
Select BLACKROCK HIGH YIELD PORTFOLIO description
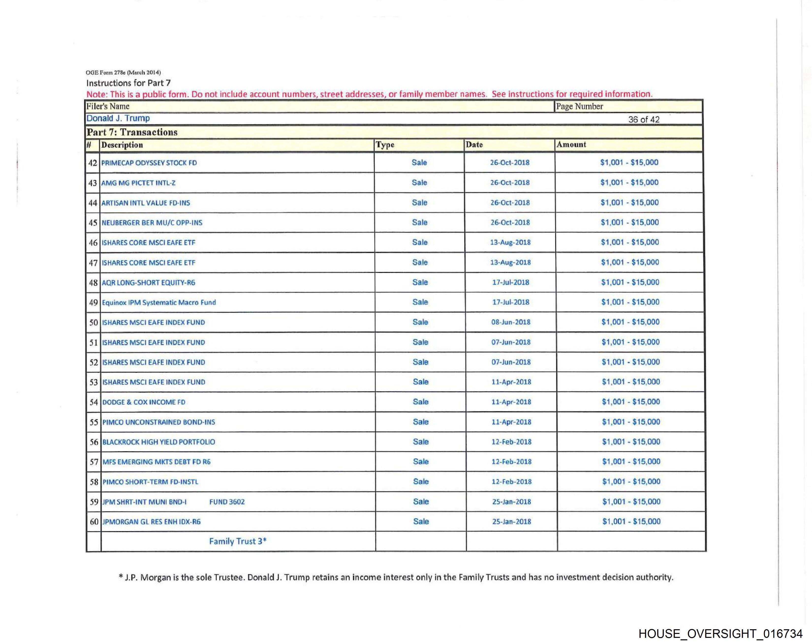pos(158,442)
